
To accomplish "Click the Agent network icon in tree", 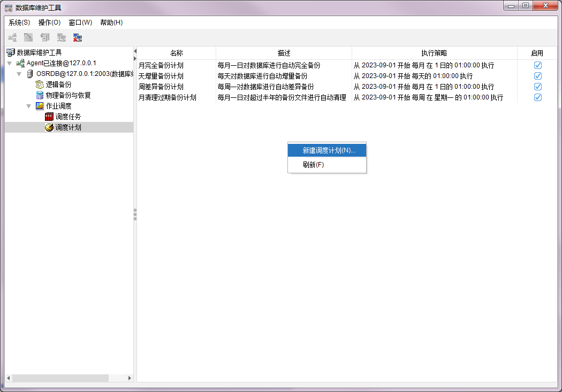I will pyautogui.click(x=20, y=63).
